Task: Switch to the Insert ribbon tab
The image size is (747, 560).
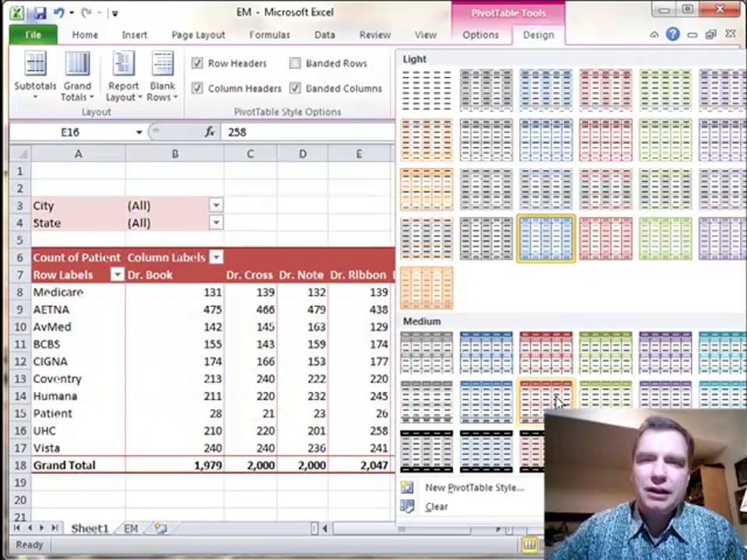Action: point(135,35)
